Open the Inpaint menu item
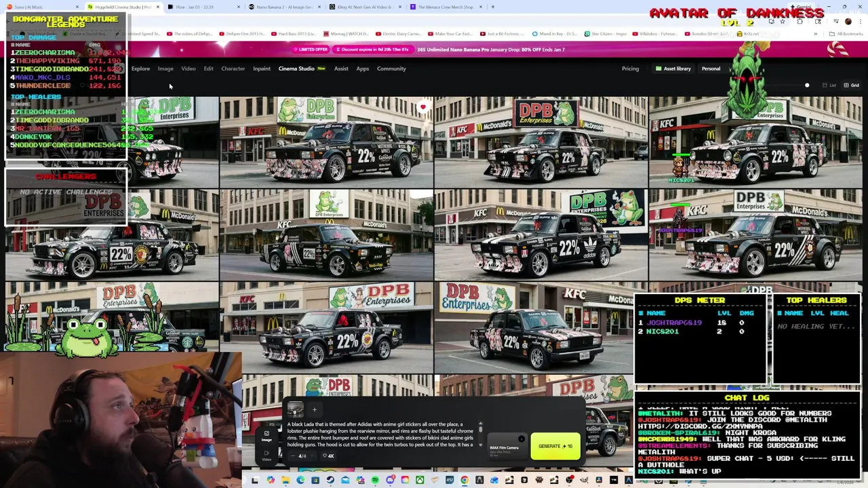The image size is (868, 488). 262,68
